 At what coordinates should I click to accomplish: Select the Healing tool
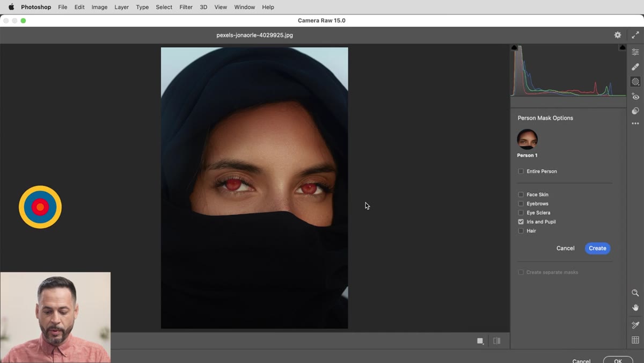click(x=635, y=67)
